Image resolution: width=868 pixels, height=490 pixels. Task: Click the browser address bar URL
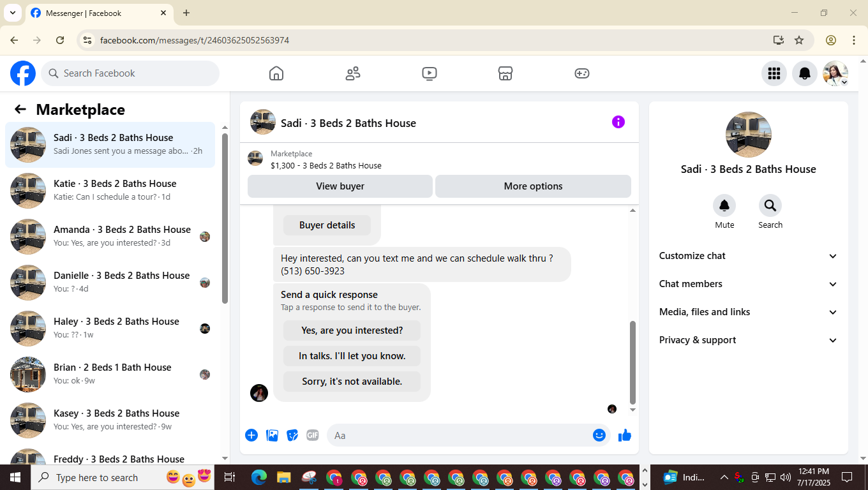click(195, 40)
